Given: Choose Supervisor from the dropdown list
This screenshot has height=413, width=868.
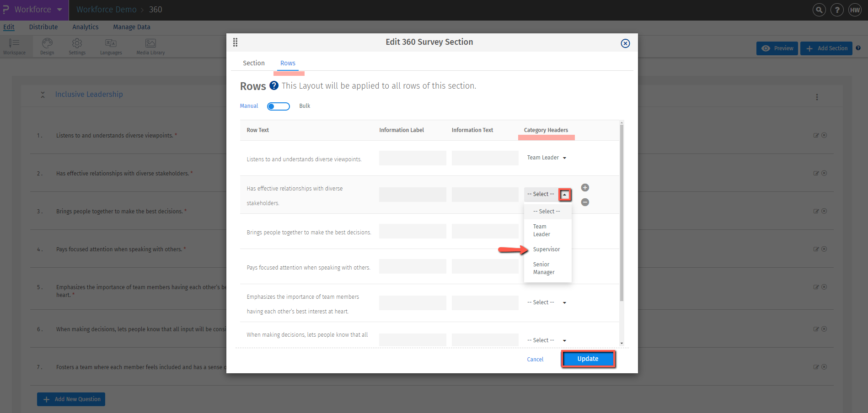Looking at the screenshot, I should click(547, 249).
